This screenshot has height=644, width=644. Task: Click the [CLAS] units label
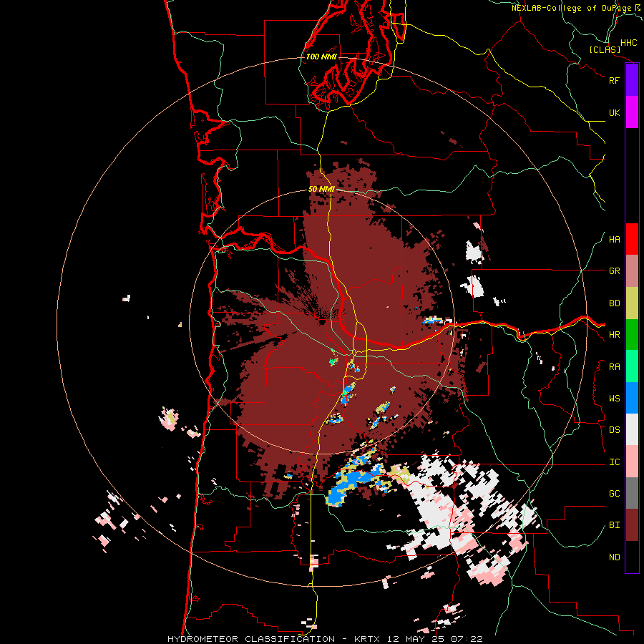[605, 49]
